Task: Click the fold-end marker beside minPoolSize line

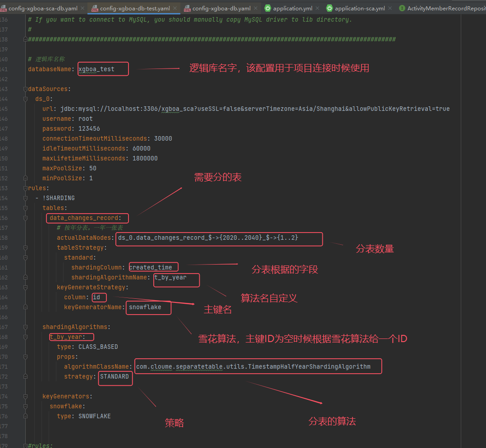Action: (25, 178)
